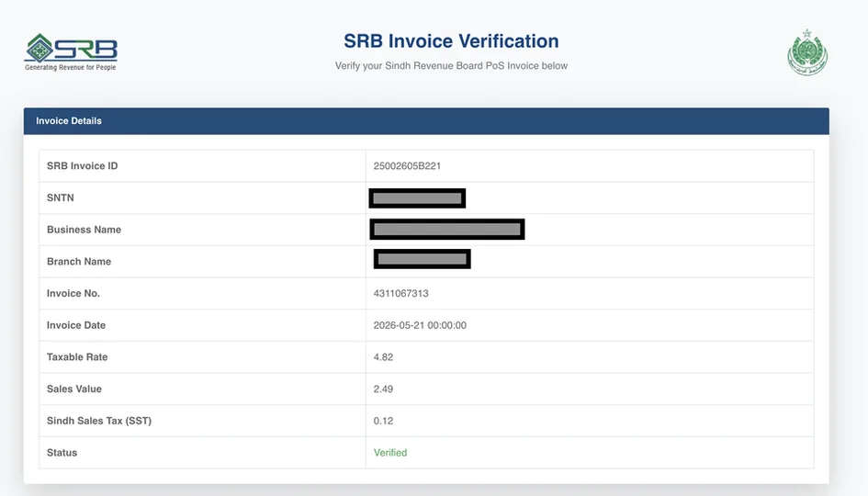Select date value 2026-05-21 00:00:00
This screenshot has width=868, height=496.
click(x=420, y=325)
